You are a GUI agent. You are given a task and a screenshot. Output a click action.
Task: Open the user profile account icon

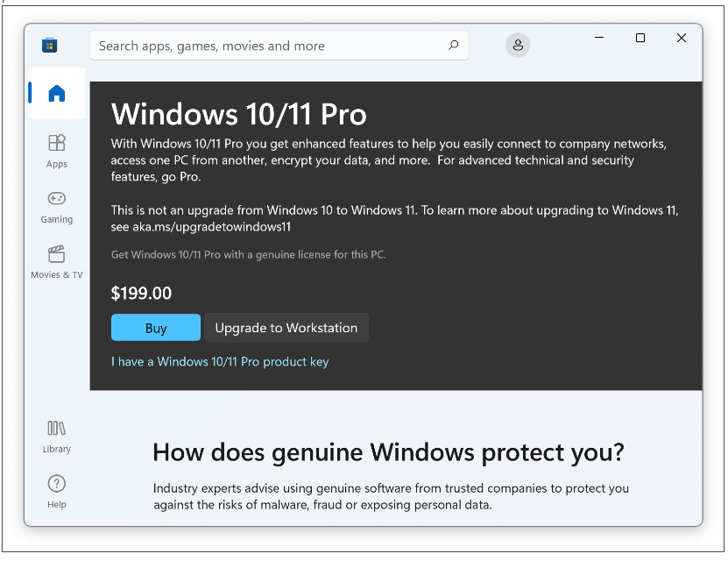[x=518, y=46]
